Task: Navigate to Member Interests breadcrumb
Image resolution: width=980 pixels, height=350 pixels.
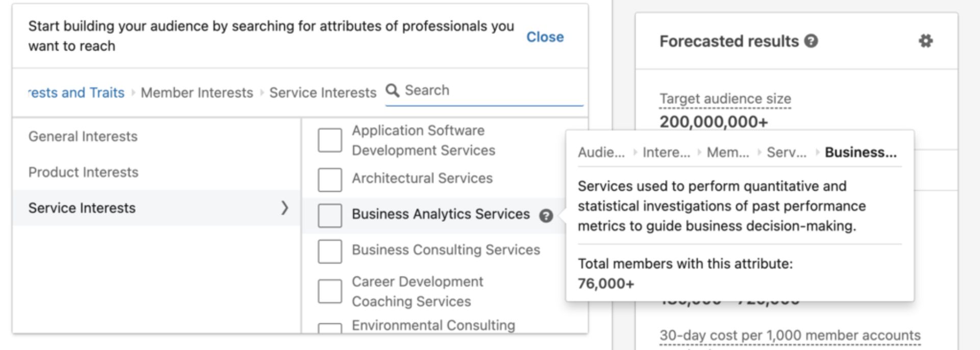Action: pyautogui.click(x=195, y=92)
